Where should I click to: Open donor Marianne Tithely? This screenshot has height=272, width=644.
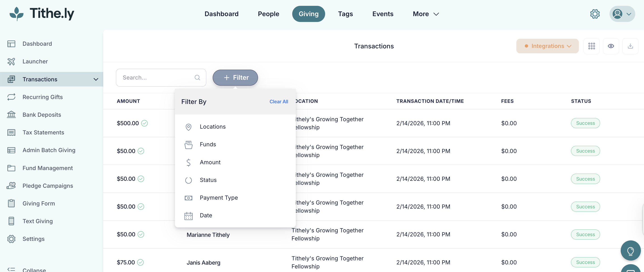(x=208, y=235)
